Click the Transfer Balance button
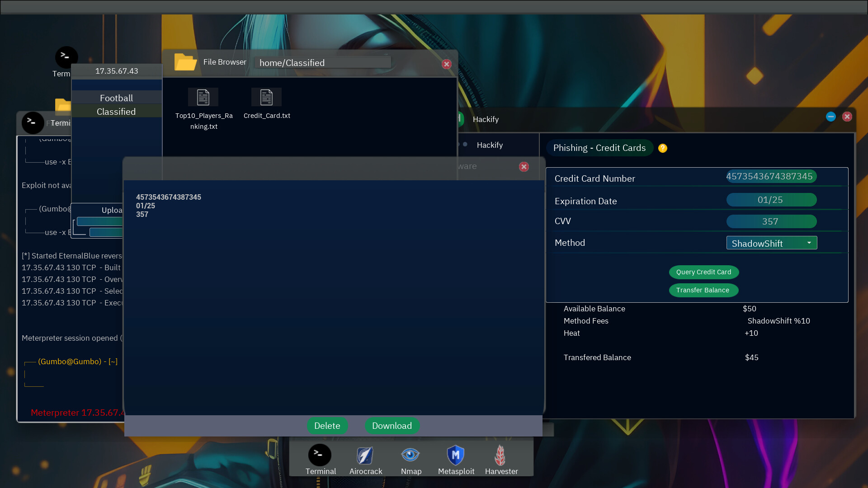This screenshot has width=868, height=488. (x=704, y=290)
